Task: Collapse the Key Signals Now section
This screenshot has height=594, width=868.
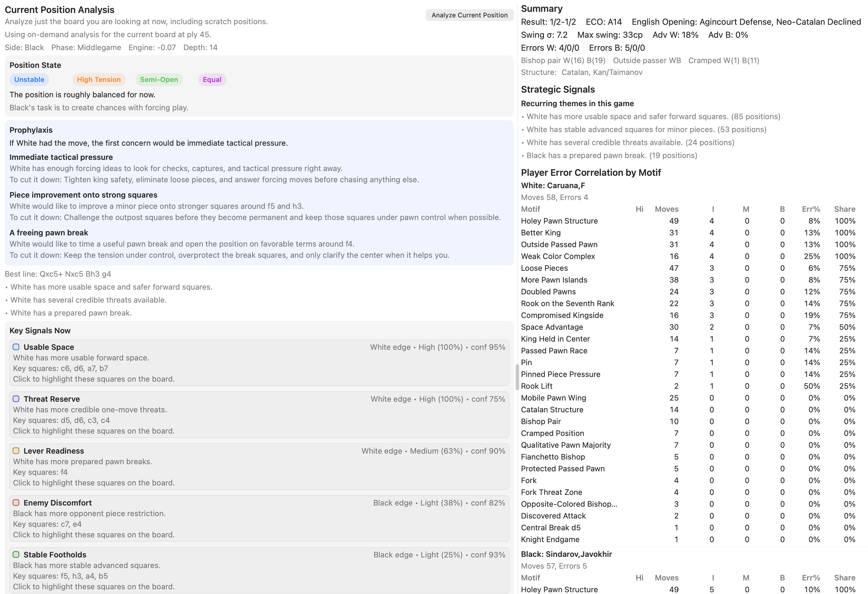Action: pos(40,330)
